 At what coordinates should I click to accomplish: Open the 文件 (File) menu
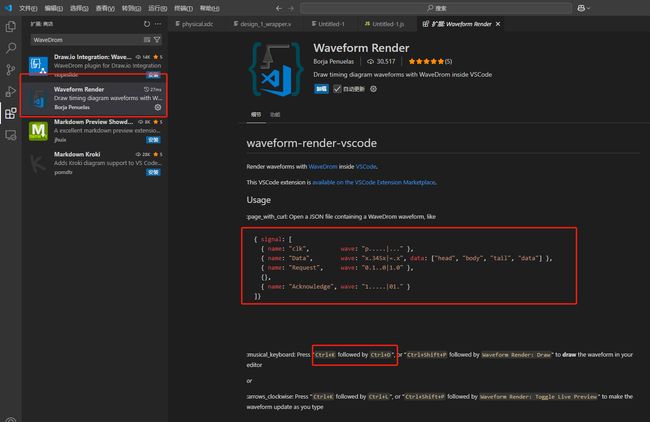[x=28, y=8]
